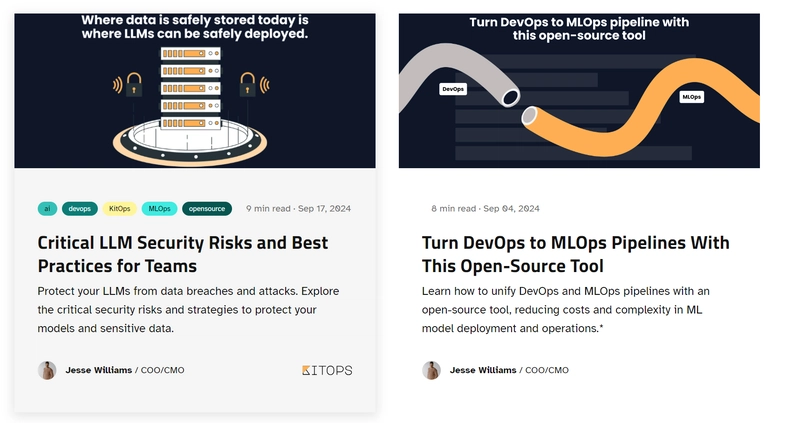Click the Jesse Williams name on the first card

[x=98, y=370]
